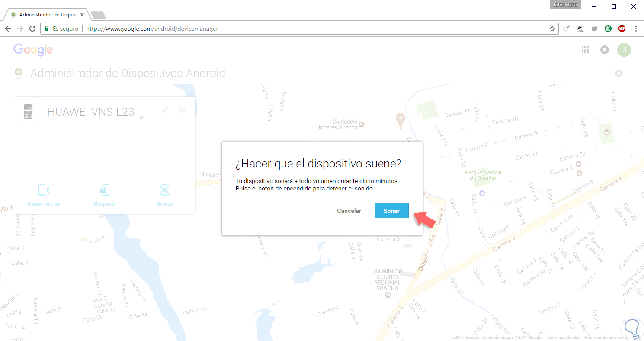Go back with the browser back arrow

[x=8, y=29]
